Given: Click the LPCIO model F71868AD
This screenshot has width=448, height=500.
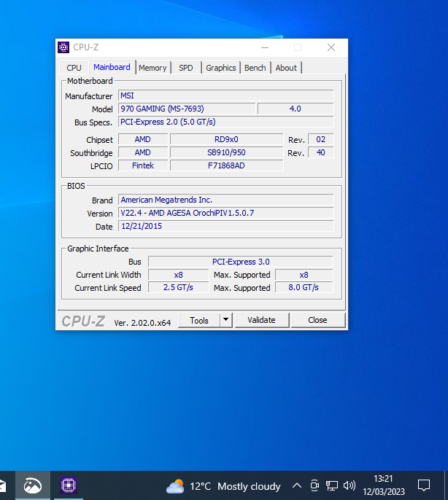Looking at the screenshot, I should point(226,165).
